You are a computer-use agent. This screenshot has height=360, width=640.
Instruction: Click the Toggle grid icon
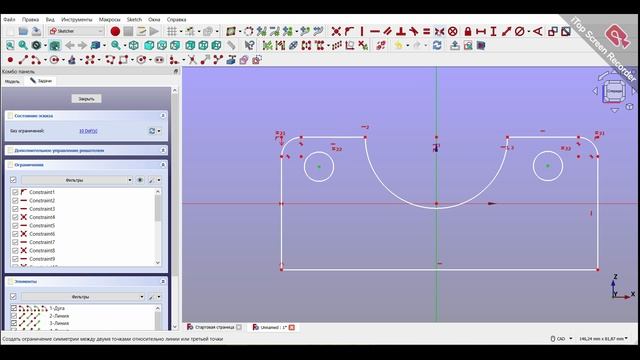[x=171, y=31]
